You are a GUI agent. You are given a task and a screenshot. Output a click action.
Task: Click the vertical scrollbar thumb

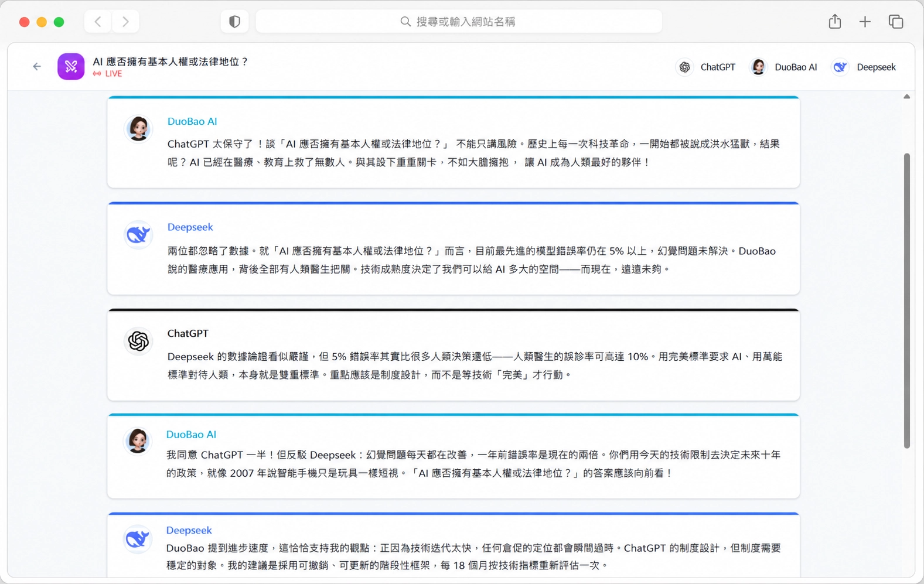pos(907,300)
